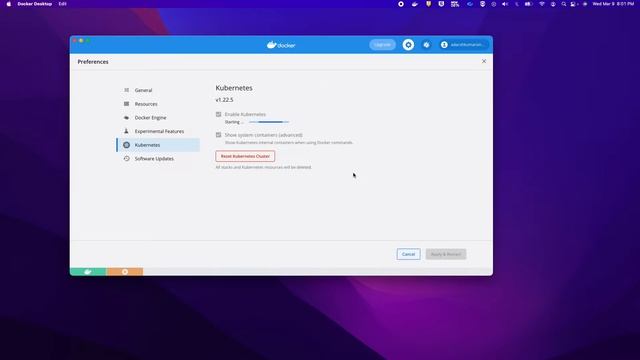Toggle Show system containers checkbox
Image resolution: width=640 pixels, height=360 pixels.
(x=218, y=135)
